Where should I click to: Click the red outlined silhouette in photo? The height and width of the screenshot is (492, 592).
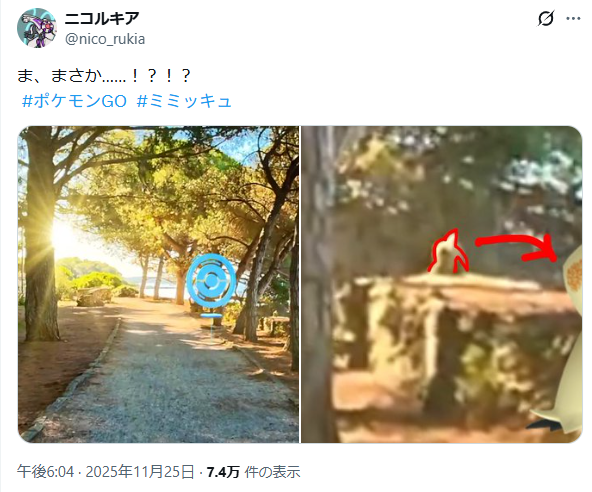click(x=448, y=251)
